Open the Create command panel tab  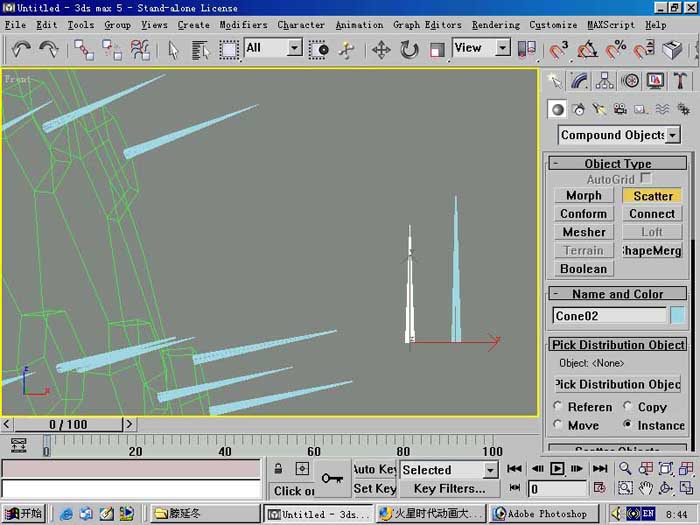(555, 81)
